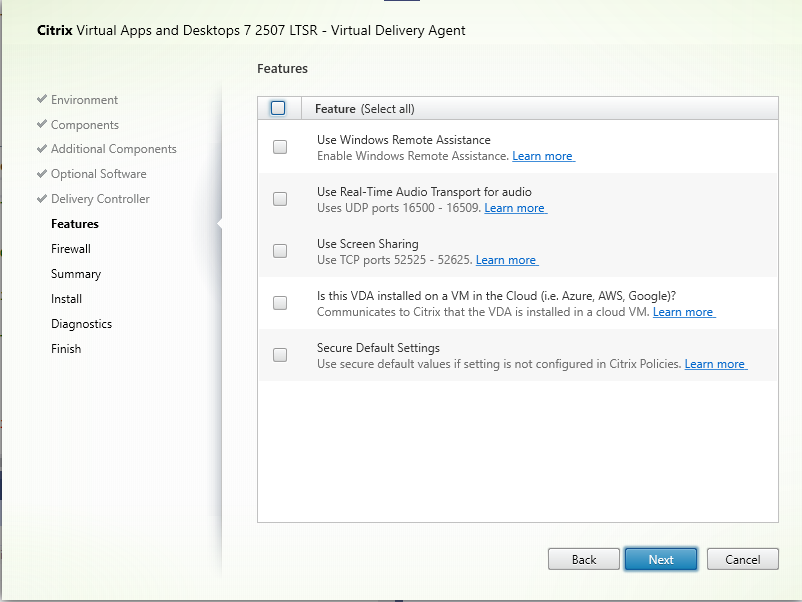
Task: Open Learn more for Secure Default Settings
Action: (x=715, y=364)
